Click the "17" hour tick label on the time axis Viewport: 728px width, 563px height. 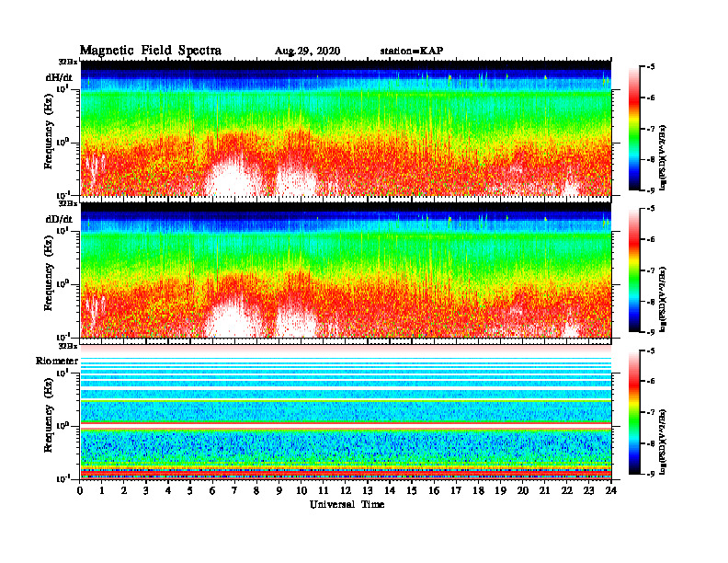point(456,490)
